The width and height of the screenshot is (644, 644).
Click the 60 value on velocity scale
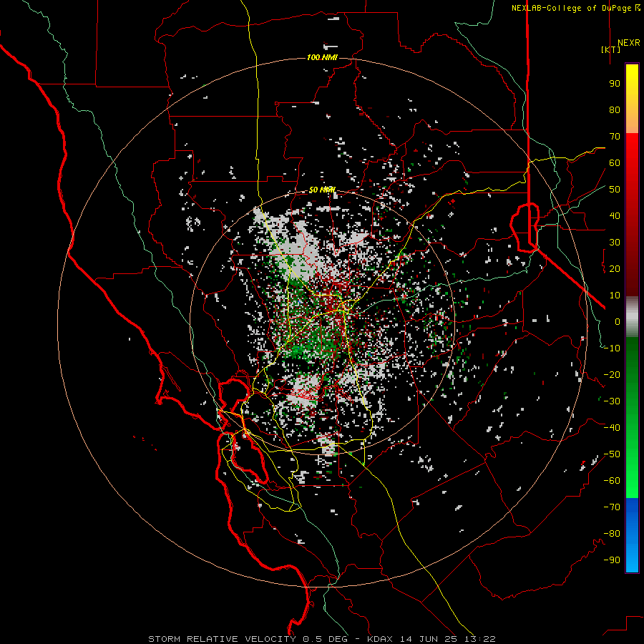coord(615,163)
